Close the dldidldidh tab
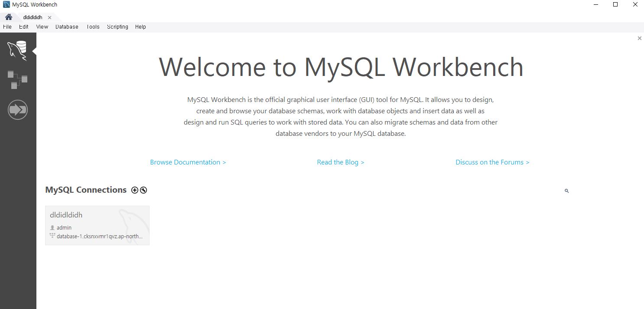Viewport: 644px width, 309px height. click(x=49, y=17)
